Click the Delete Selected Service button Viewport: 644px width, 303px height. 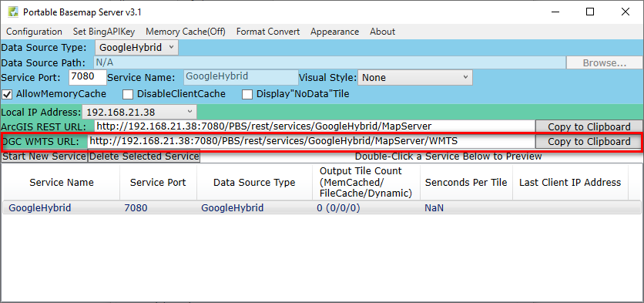pos(144,157)
